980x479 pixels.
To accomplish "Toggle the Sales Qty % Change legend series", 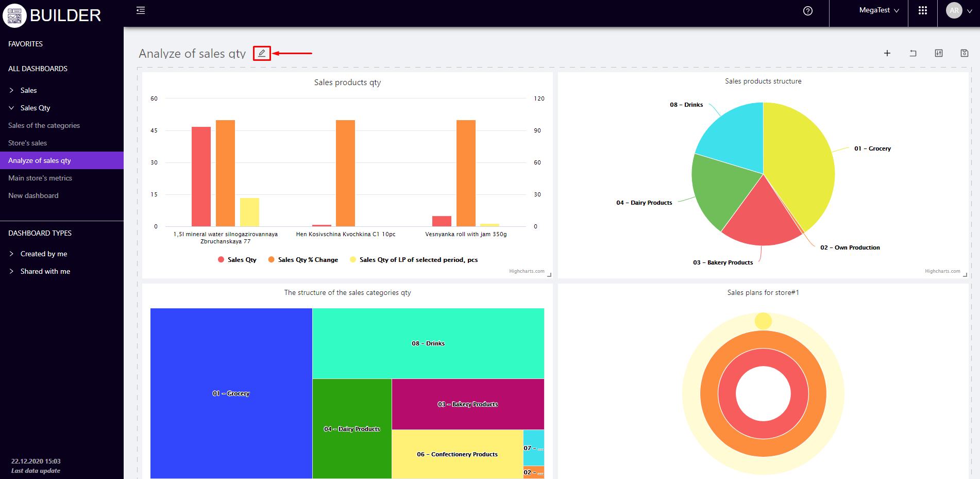I will tap(303, 260).
